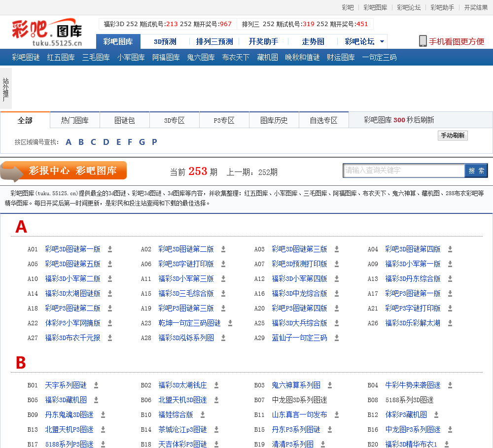The width and height of the screenshot is (493, 448).
Task: Click download icon for 彩吧3D图谜第五版
Action: (x=110, y=264)
